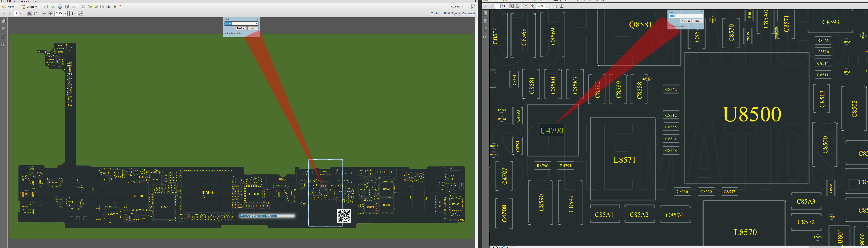Click fit one full page icon in left window

[80, 13]
